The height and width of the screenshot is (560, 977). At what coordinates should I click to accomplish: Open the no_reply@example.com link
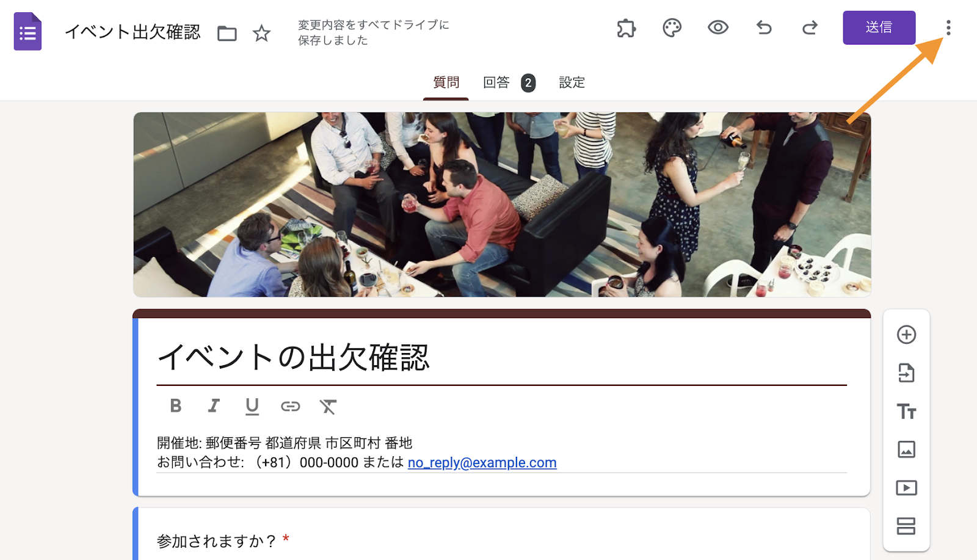(482, 462)
